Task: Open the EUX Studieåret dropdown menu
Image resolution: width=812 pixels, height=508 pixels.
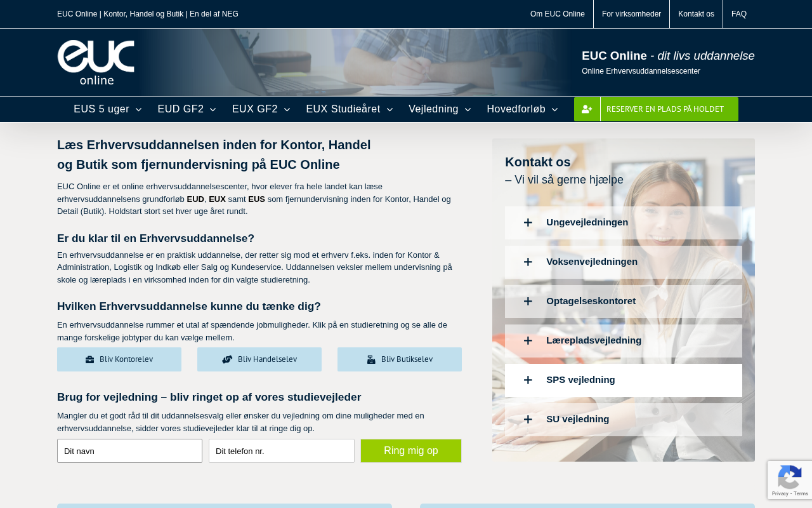Action: tap(350, 109)
